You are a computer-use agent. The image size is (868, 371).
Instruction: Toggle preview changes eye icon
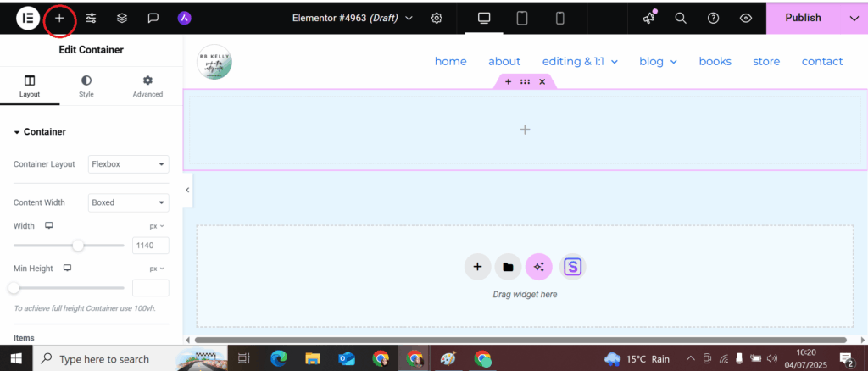(x=746, y=19)
